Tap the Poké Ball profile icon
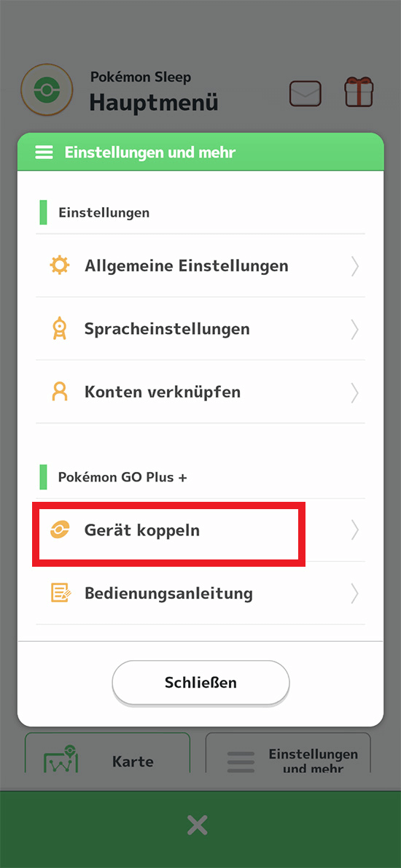401x868 pixels. tap(47, 90)
